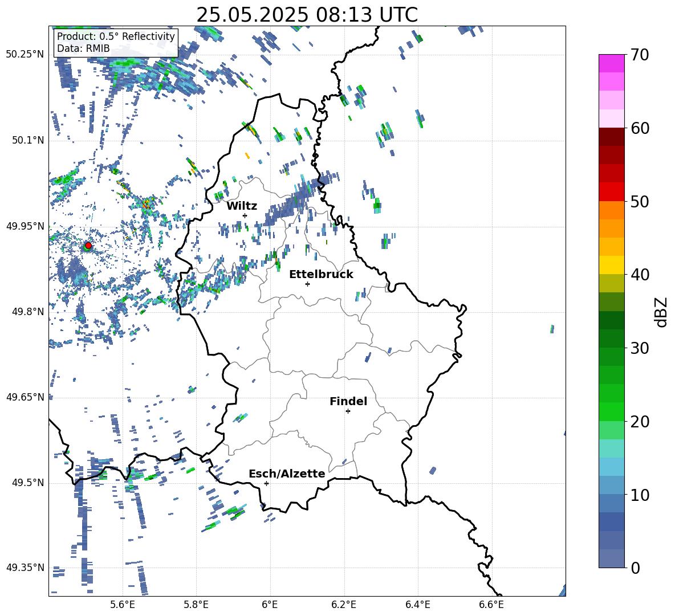Click the 0 colorbar tick label

tap(636, 568)
